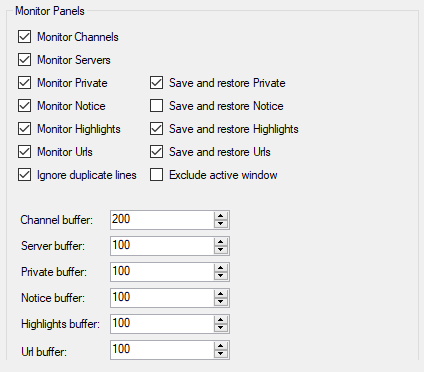The height and width of the screenshot is (372, 424).
Task: Disable Ignore duplicate lines
Action: pyautogui.click(x=25, y=175)
